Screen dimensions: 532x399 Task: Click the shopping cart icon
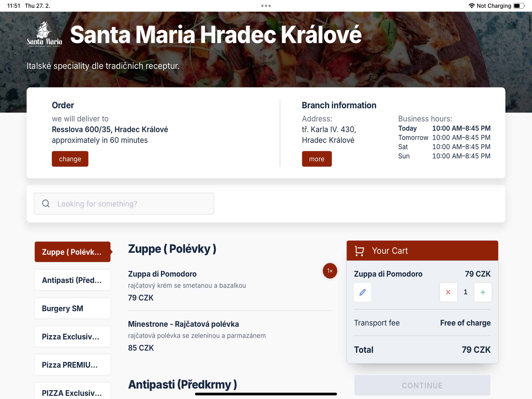tap(359, 251)
